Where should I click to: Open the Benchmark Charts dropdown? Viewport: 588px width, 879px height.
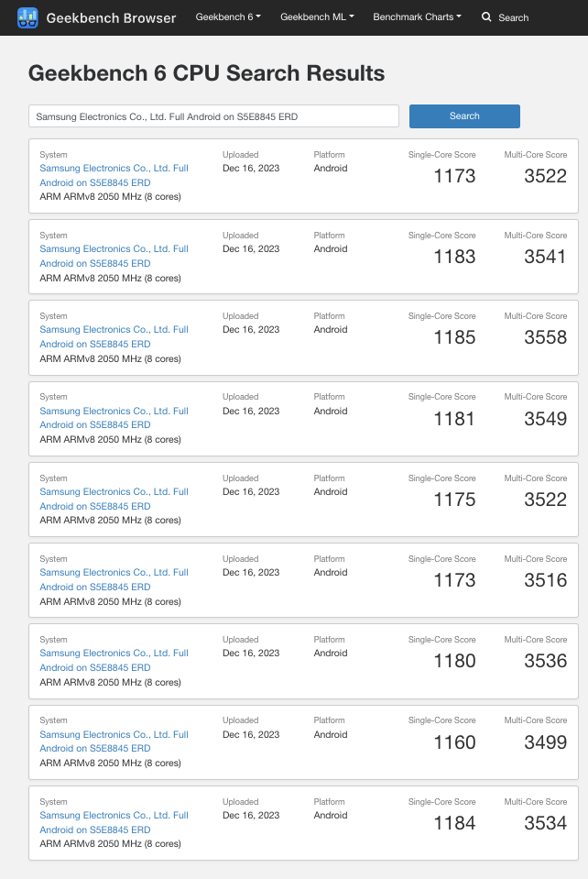[x=417, y=17]
